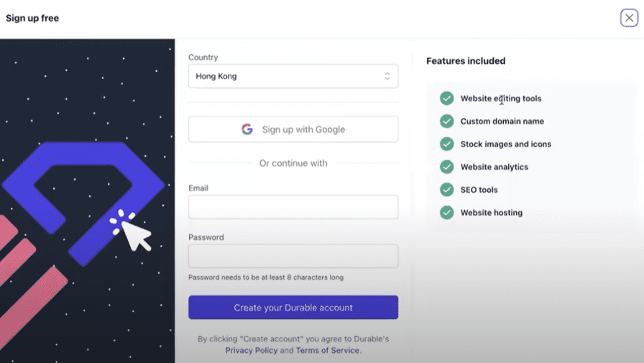
Task: Click the up-down arrows in Country selector
Action: point(387,76)
